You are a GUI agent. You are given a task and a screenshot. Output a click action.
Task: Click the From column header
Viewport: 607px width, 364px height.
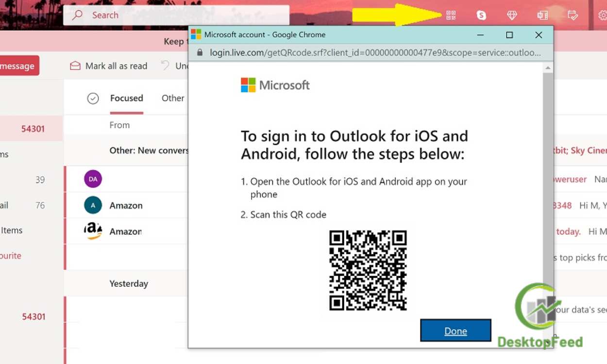pyautogui.click(x=119, y=125)
